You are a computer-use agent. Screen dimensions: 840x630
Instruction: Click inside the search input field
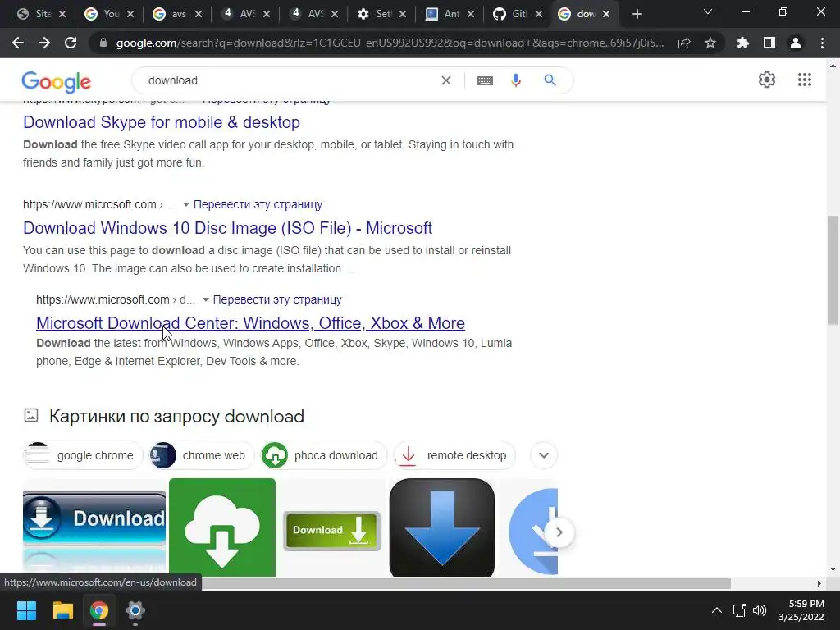[290, 80]
